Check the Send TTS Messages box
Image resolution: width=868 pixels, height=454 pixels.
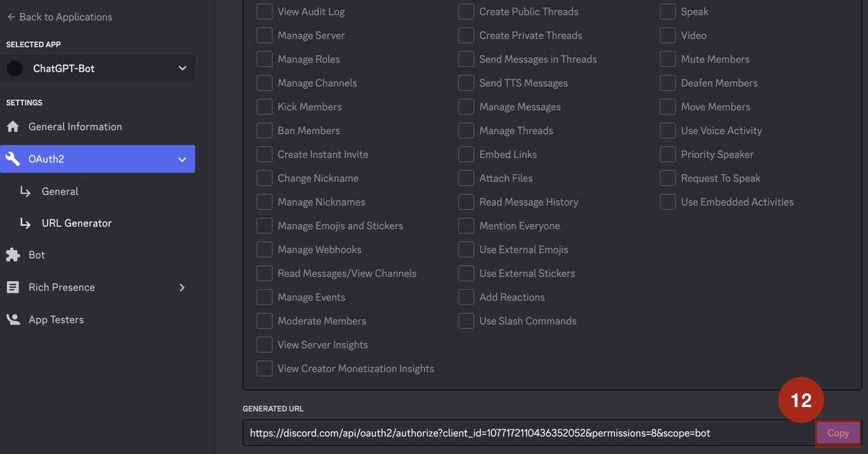(466, 83)
